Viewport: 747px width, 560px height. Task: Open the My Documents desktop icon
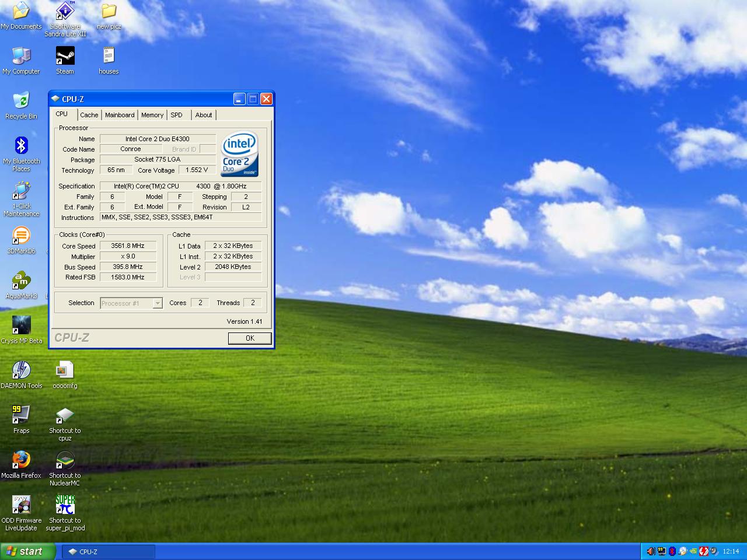[21, 16]
